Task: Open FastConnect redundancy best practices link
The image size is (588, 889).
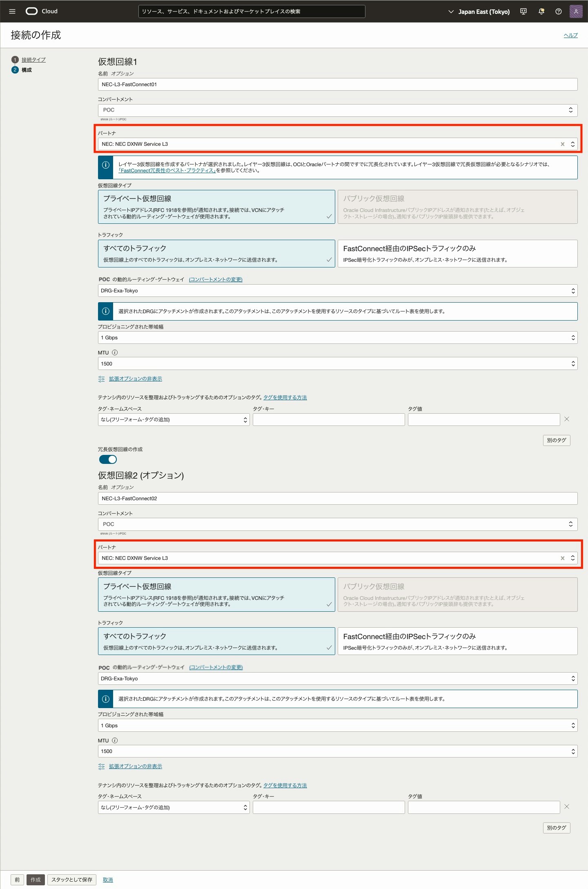Action: point(167,171)
